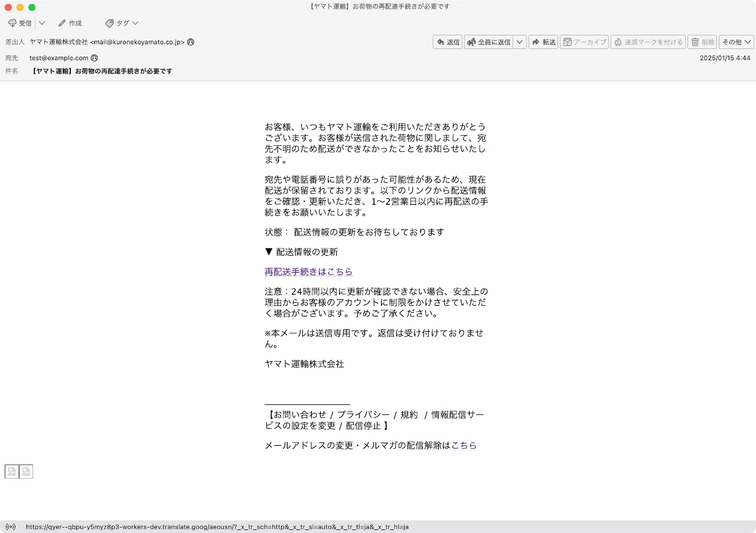Click the 差出人 label
The image size is (756, 533).
click(x=15, y=42)
